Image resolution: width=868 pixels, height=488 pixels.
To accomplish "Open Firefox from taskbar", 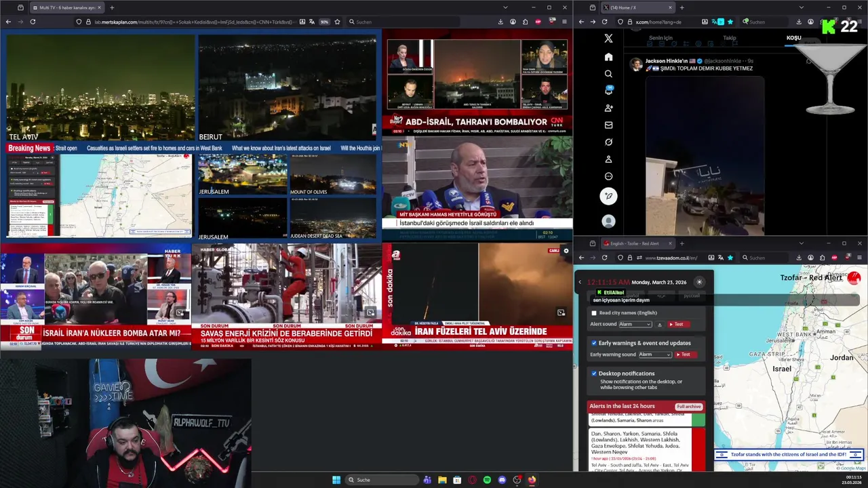I will [x=532, y=480].
